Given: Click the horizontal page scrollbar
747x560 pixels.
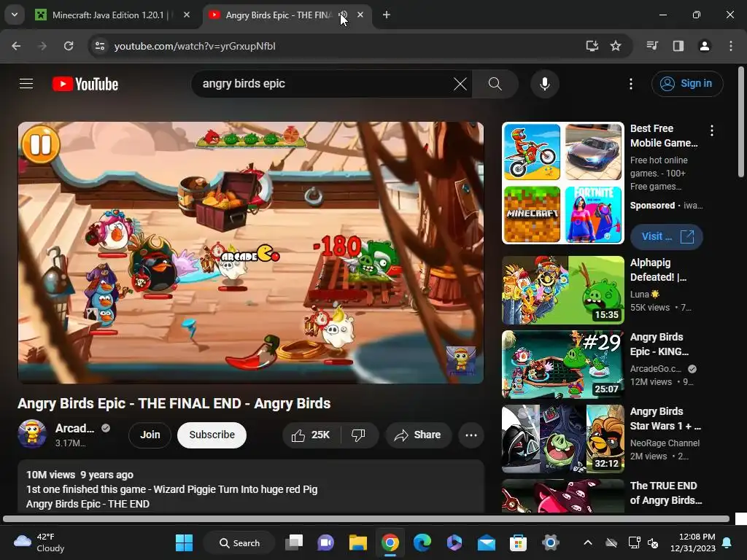Looking at the screenshot, I should (366, 519).
